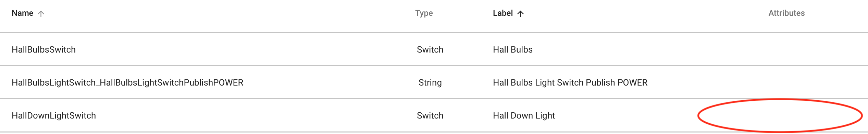Click the Attributes column header
This screenshot has height=134, width=868.
pyautogui.click(x=786, y=13)
